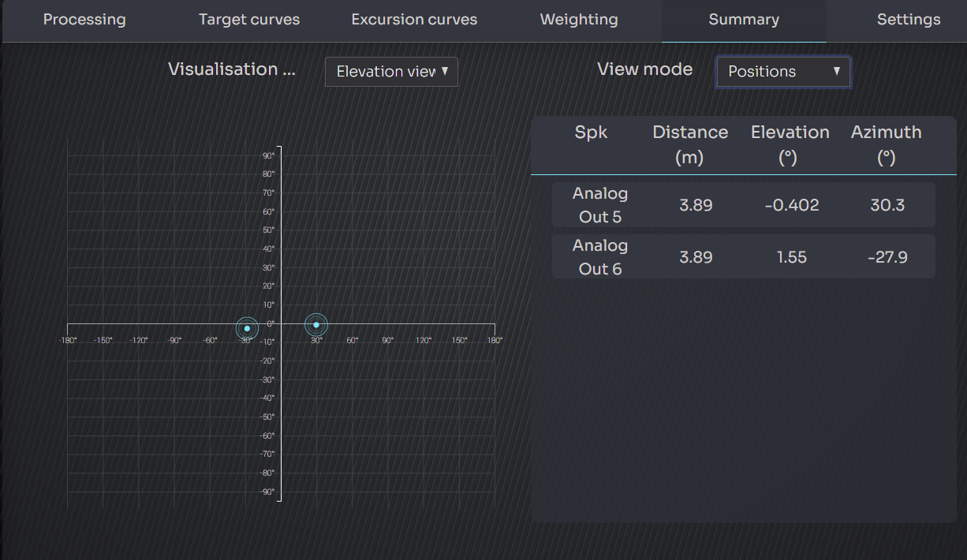Click the 30.3 azimuth value
This screenshot has width=967, height=560.
887,205
